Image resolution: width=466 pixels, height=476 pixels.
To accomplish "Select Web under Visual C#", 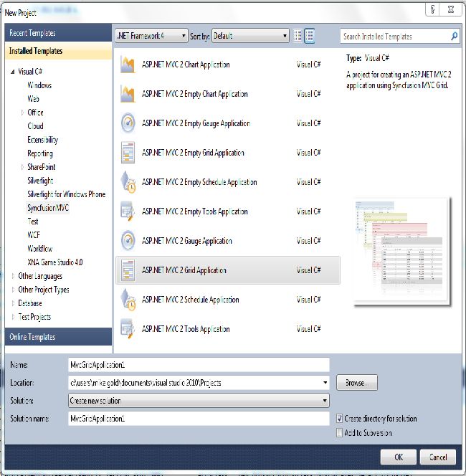I will pos(33,99).
